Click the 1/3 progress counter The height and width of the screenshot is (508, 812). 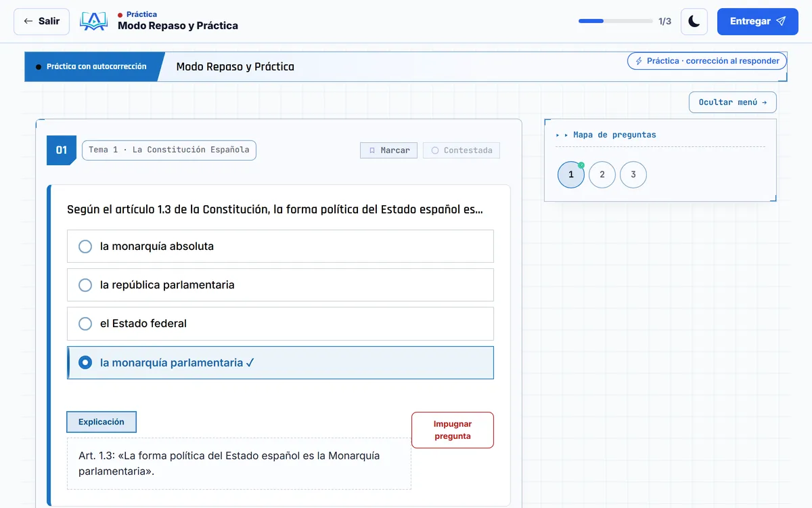point(664,22)
